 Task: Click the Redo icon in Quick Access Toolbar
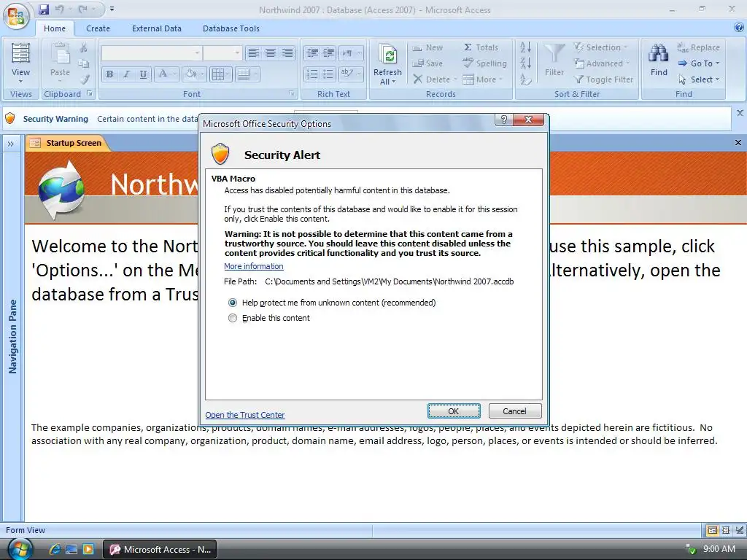pos(83,9)
